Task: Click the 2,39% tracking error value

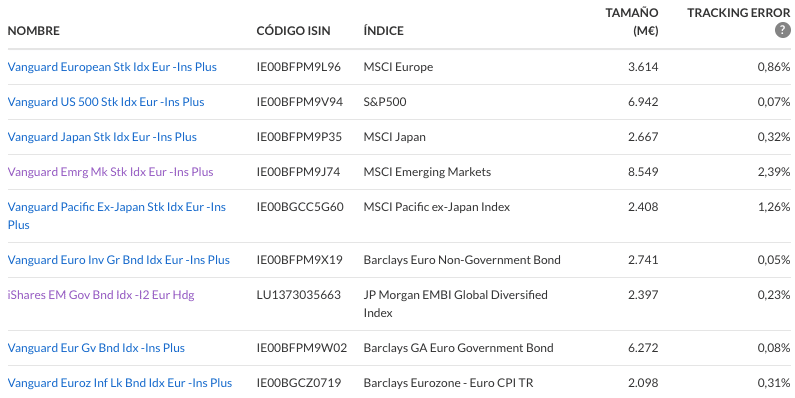Action: pyautogui.click(x=774, y=172)
